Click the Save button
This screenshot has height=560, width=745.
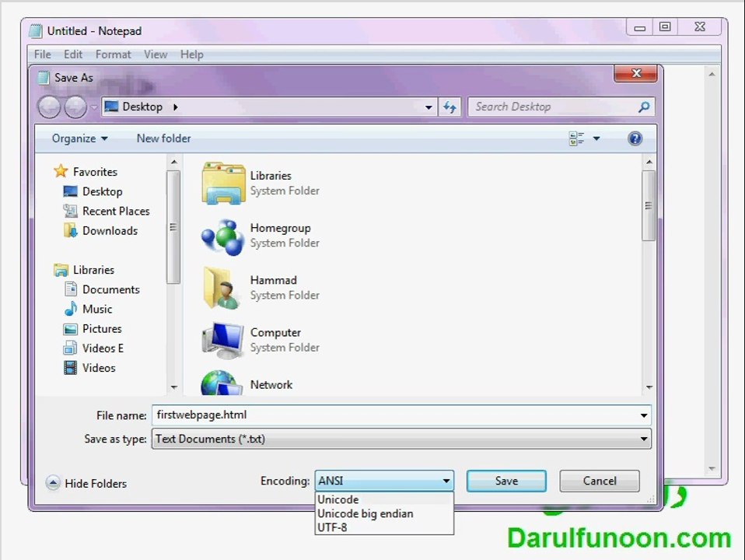point(506,481)
